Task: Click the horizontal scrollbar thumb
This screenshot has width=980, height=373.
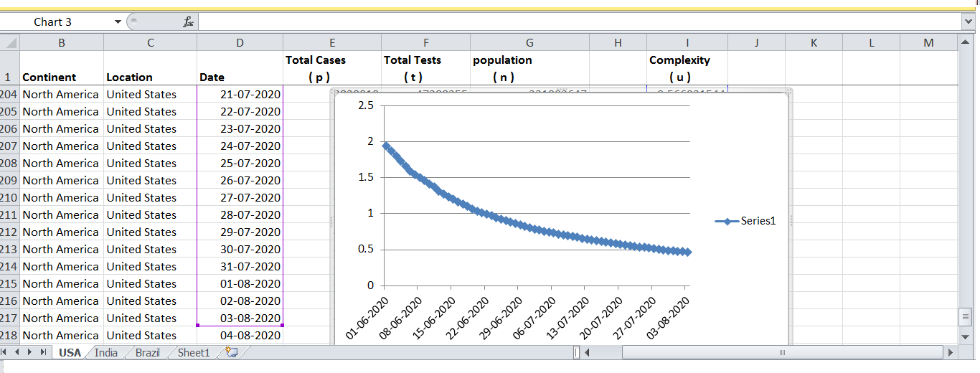Action: 782,352
